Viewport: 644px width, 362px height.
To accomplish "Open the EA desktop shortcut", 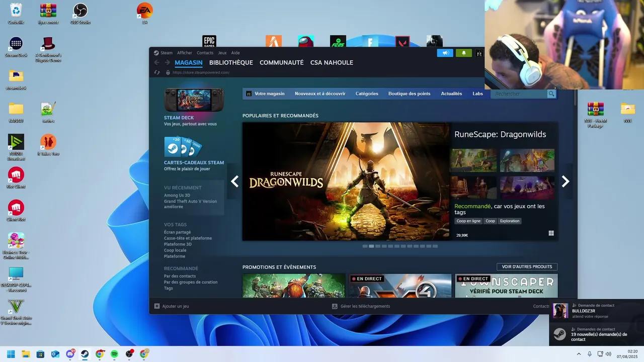I will [145, 14].
